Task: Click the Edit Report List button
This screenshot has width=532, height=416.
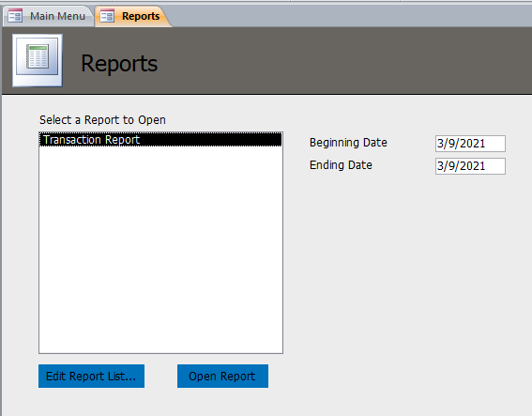Action: (91, 376)
